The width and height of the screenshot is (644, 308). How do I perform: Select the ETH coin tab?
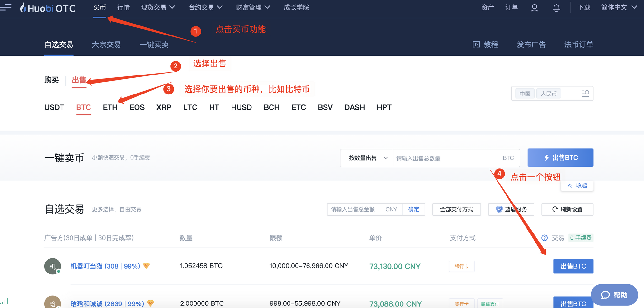110,107
